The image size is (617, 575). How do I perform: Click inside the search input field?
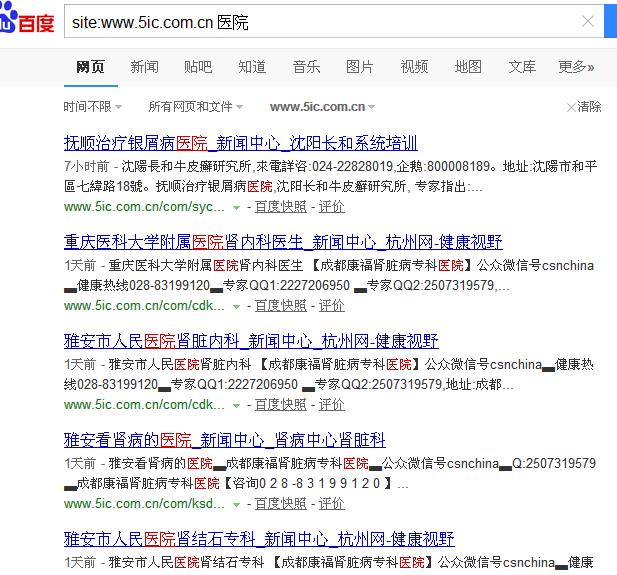tap(320, 21)
